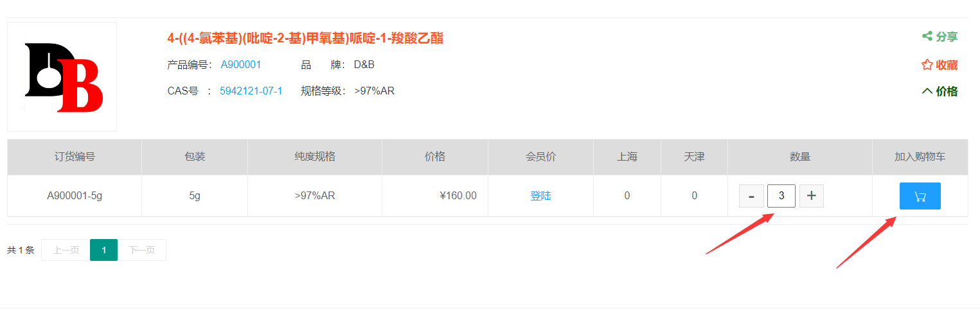Image resolution: width=980 pixels, height=320 pixels.
Task: Collapse the 价格 price section chevron
Action: tap(927, 91)
